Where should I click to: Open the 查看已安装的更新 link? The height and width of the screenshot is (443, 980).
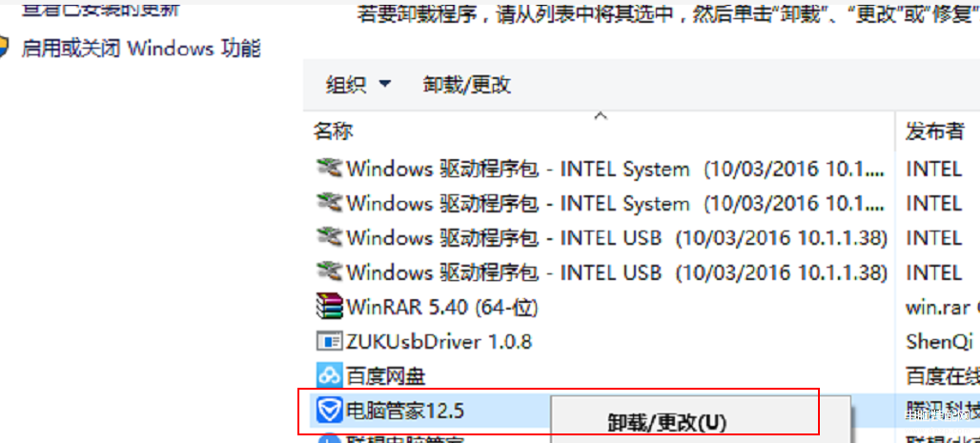tap(101, 9)
